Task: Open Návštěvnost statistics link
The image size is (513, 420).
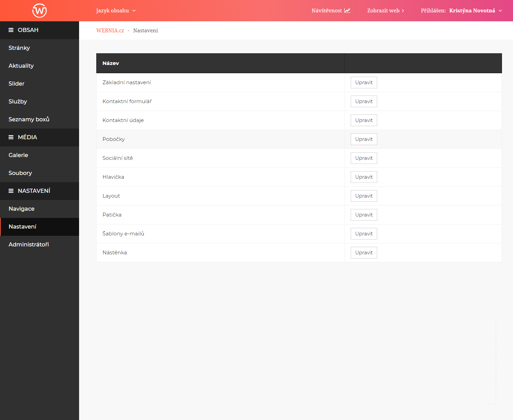Action: point(331,11)
